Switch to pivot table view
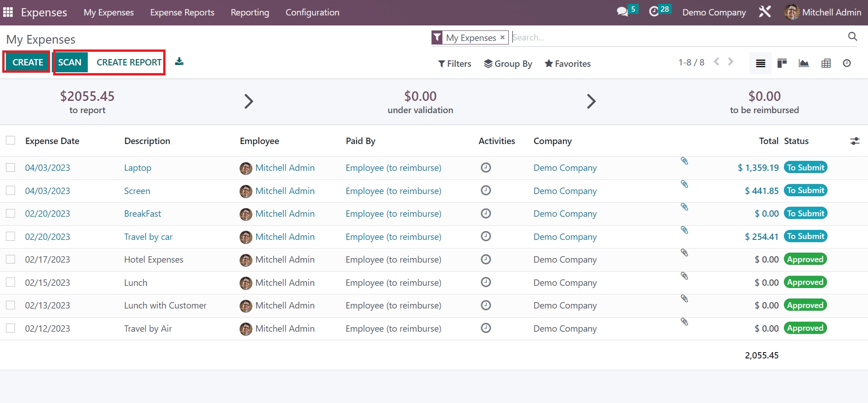Screen dimensions: 868x403 (826, 64)
